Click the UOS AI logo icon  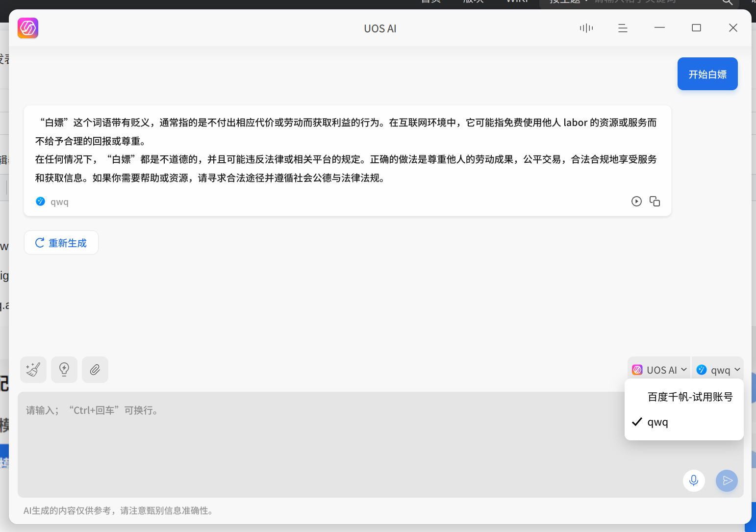point(28,28)
